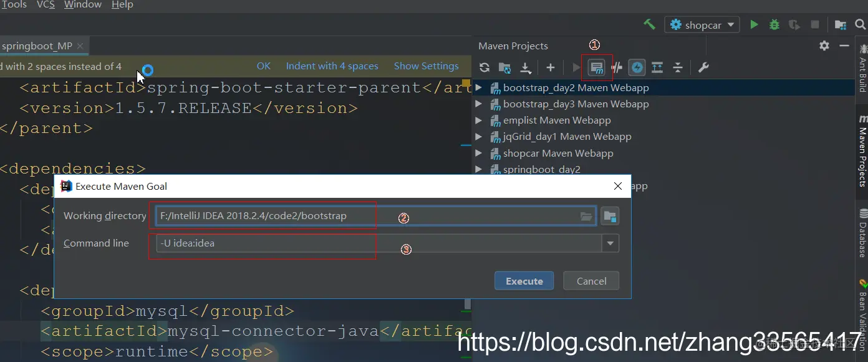The width and height of the screenshot is (868, 362).
Task: Browse folder icon in Working directory field
Action: click(586, 216)
